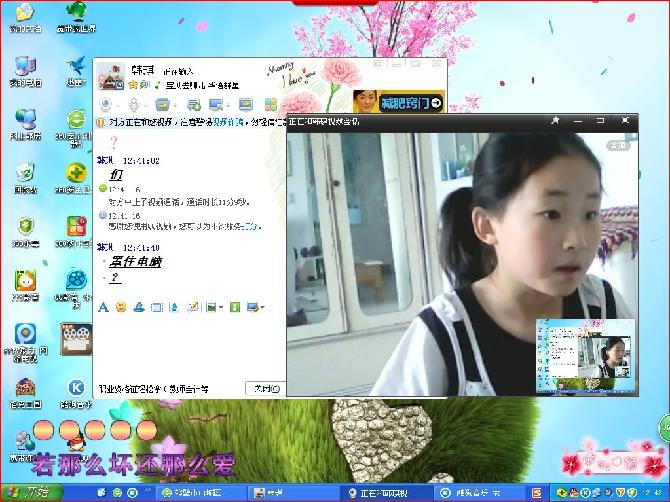Click the blue link in 12:41:18 system message
The width and height of the screenshot is (670, 502).
tap(250, 226)
